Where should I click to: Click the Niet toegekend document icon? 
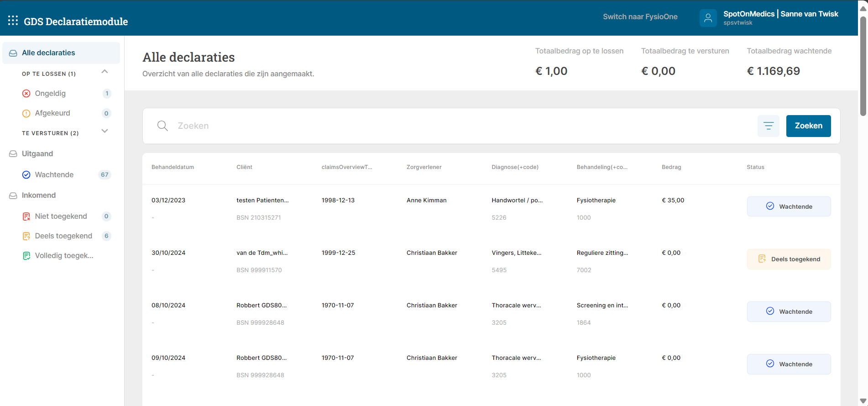pyautogui.click(x=26, y=216)
